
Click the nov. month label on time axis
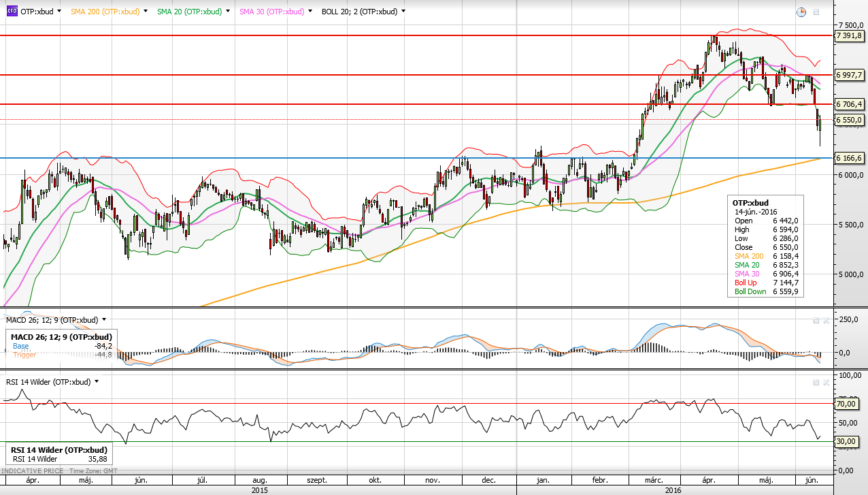(432, 480)
